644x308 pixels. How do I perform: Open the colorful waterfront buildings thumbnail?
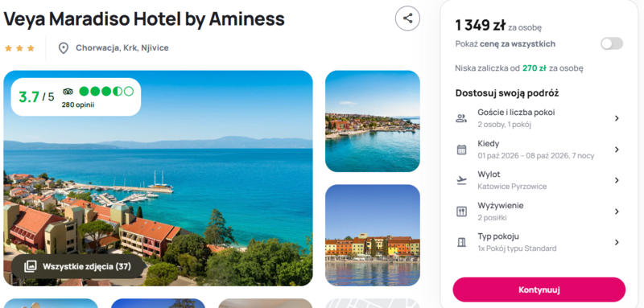click(373, 235)
